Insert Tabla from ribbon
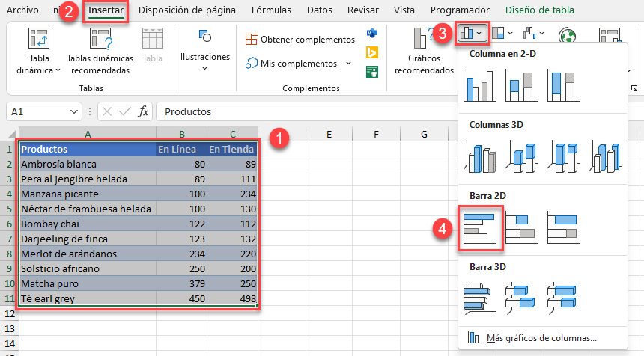 click(x=152, y=46)
